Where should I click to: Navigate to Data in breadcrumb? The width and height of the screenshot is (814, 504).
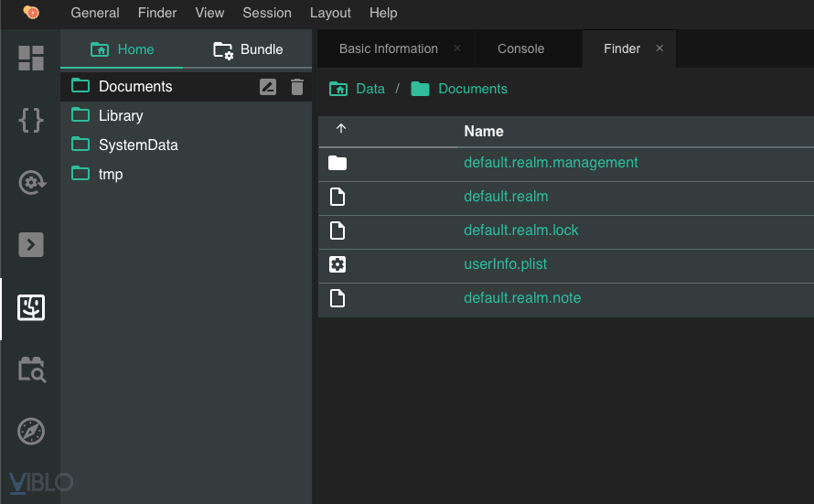click(x=370, y=89)
